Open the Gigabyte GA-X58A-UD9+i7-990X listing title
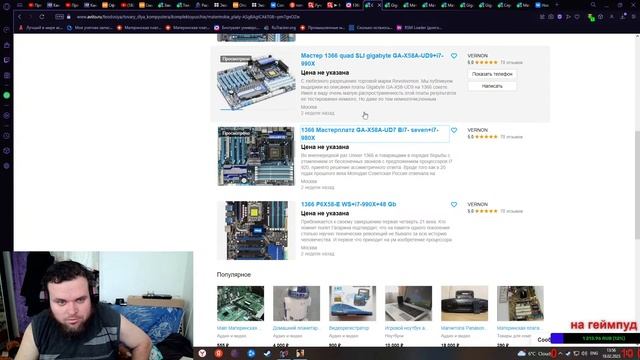The width and height of the screenshot is (640, 360). (x=372, y=59)
